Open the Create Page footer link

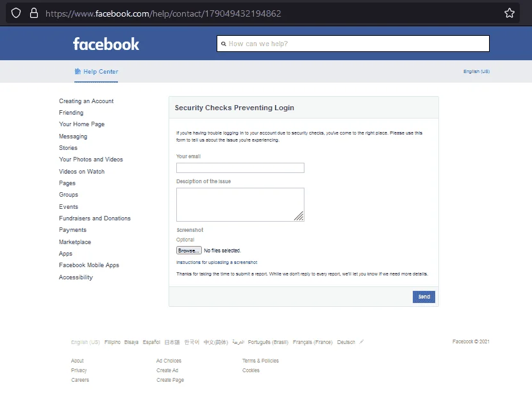point(170,380)
